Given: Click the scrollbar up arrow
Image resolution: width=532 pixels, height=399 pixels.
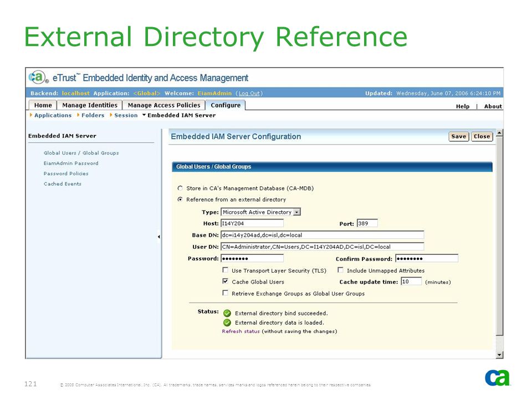Looking at the screenshot, I should coord(499,132).
